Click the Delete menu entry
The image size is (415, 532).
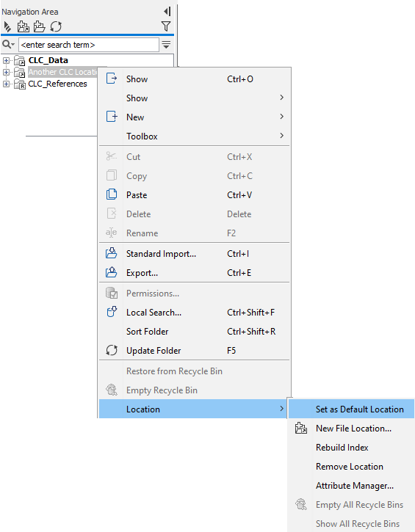point(194,214)
